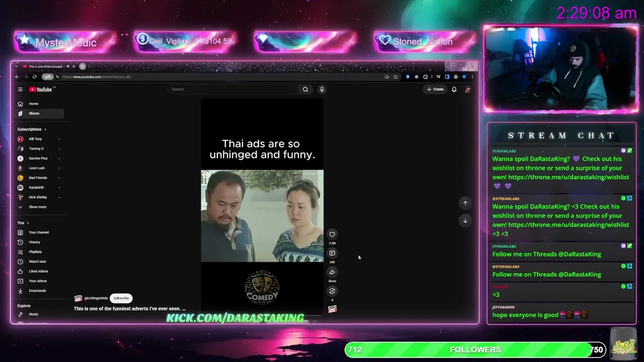Open the YouTube hamburger guide menu
The height and width of the screenshot is (362, 644).
20,89
